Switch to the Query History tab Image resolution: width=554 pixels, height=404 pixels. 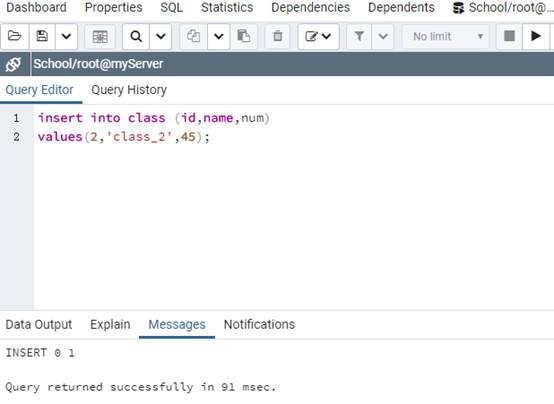pyautogui.click(x=129, y=90)
